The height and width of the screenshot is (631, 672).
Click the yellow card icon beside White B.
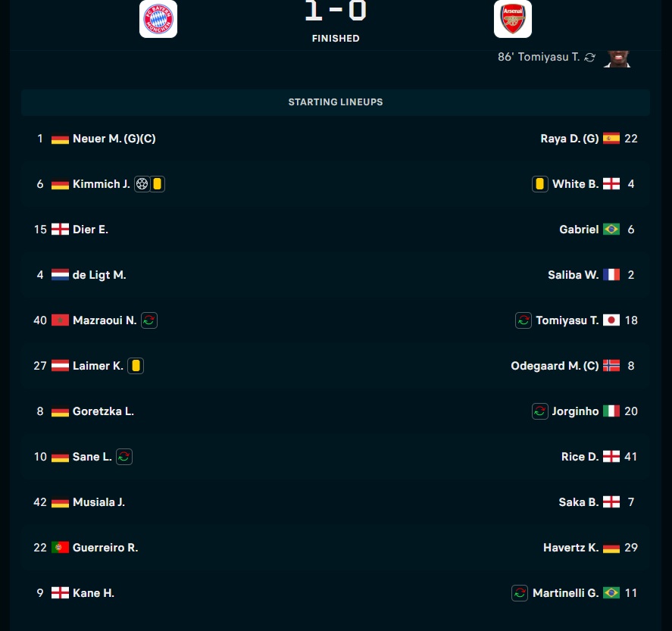pos(539,184)
